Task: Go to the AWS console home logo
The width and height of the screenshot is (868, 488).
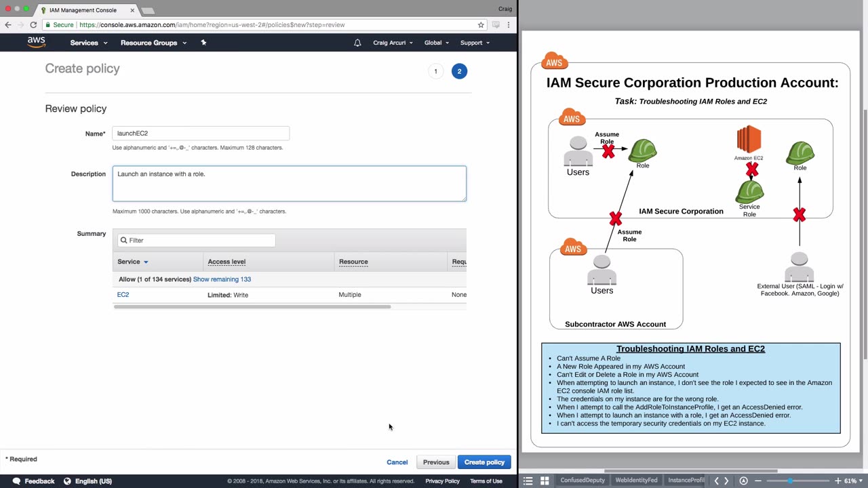Action: pyautogui.click(x=36, y=42)
